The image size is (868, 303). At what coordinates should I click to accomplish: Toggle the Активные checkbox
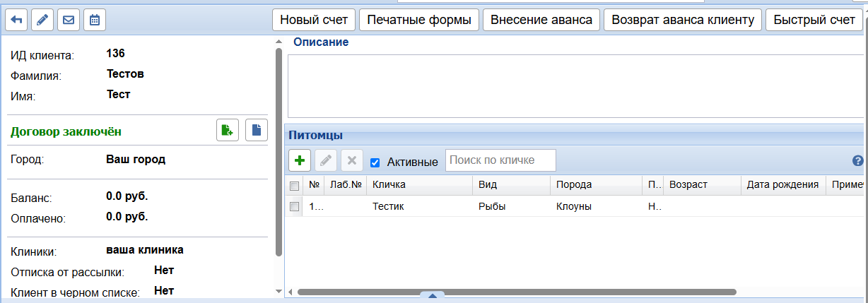[375, 162]
